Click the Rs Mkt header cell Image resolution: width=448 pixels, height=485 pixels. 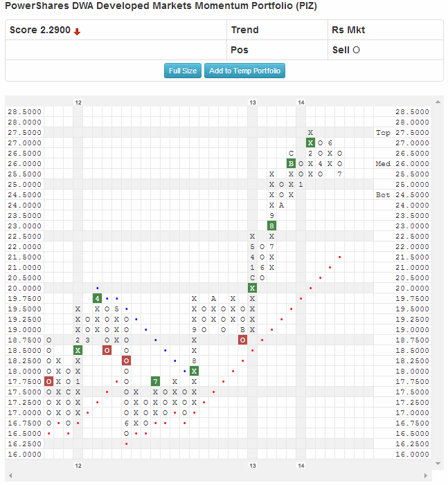[348, 30]
